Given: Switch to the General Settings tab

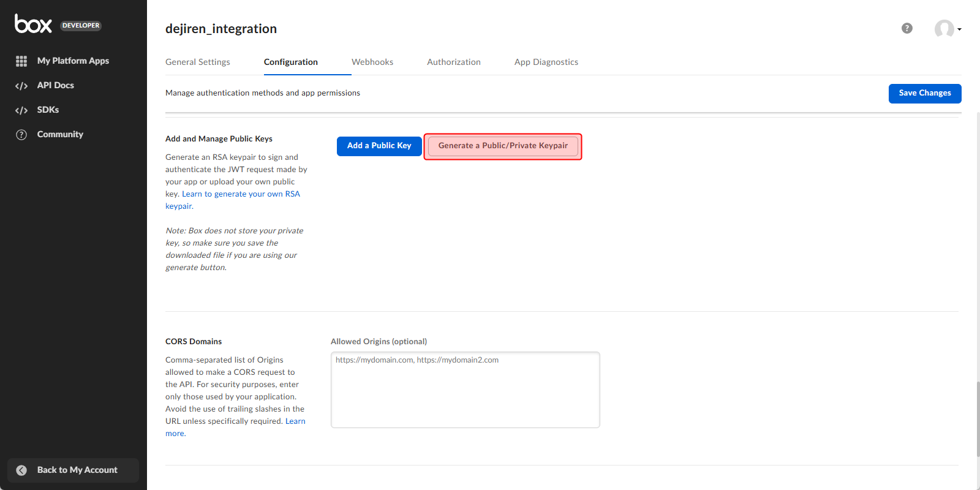Looking at the screenshot, I should 198,62.
